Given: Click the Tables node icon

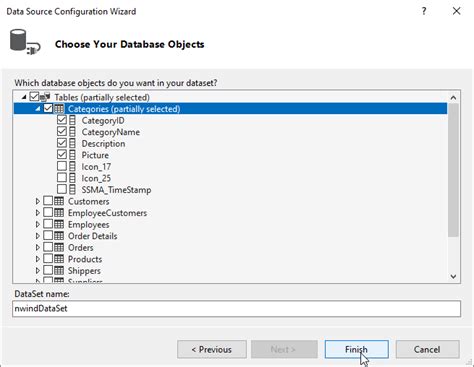Looking at the screenshot, I should (45, 97).
